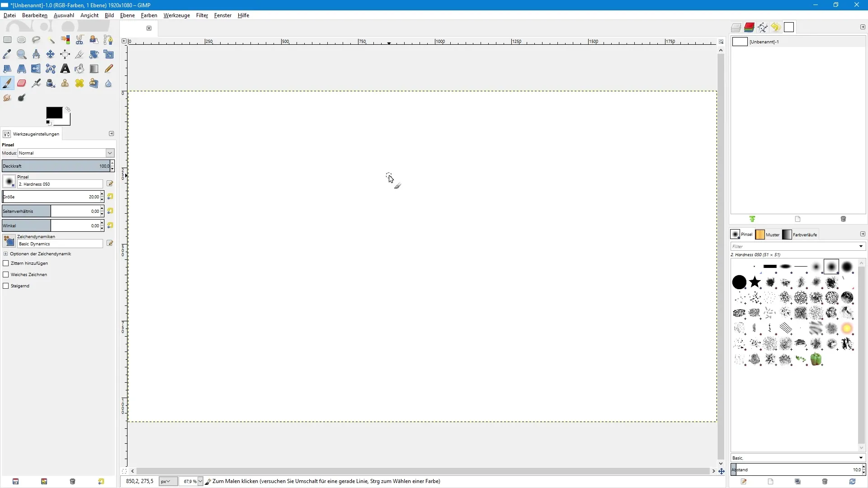The height and width of the screenshot is (488, 868).
Task: Select the Perspective tool
Action: point(22,69)
